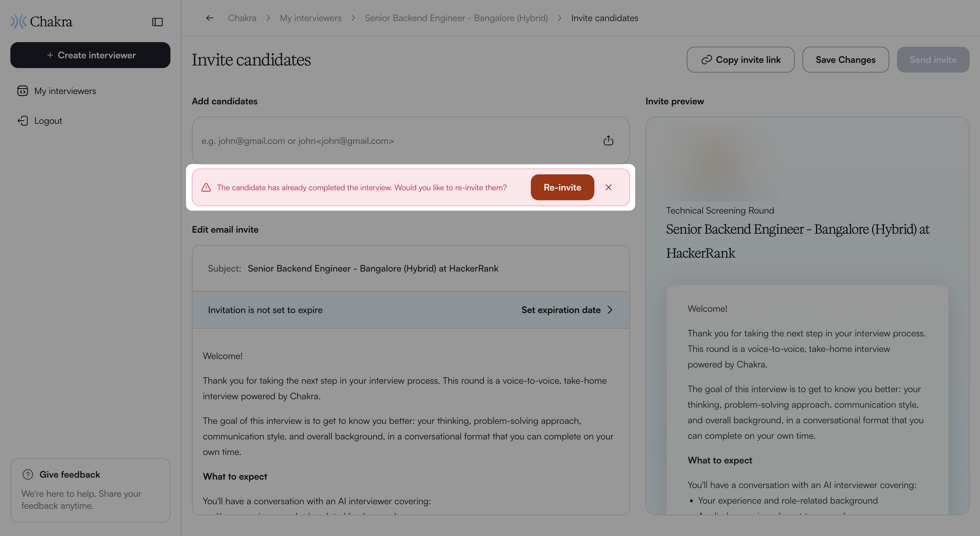Click the Re-invite button
The height and width of the screenshot is (536, 980).
[x=562, y=187]
